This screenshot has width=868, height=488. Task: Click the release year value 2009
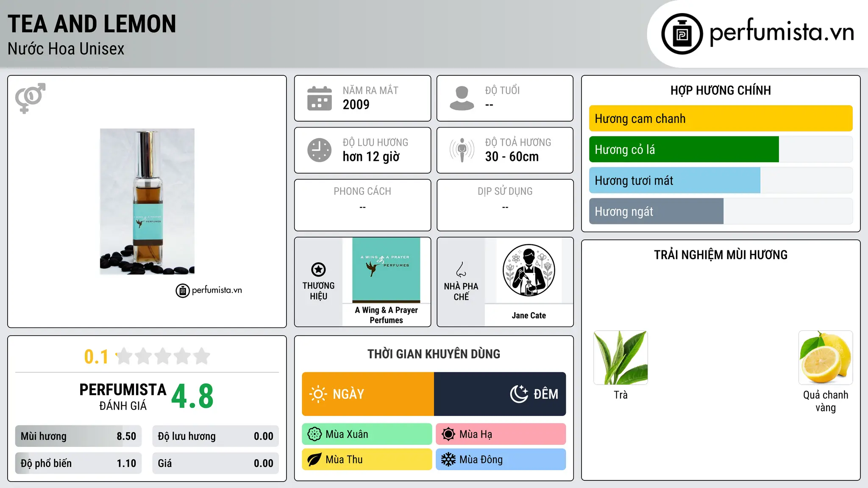[356, 105]
